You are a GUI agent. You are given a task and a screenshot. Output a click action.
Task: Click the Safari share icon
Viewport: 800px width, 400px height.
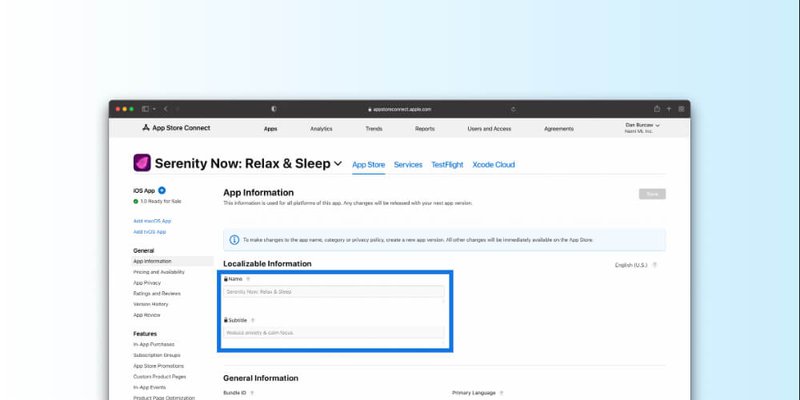pos(657,109)
